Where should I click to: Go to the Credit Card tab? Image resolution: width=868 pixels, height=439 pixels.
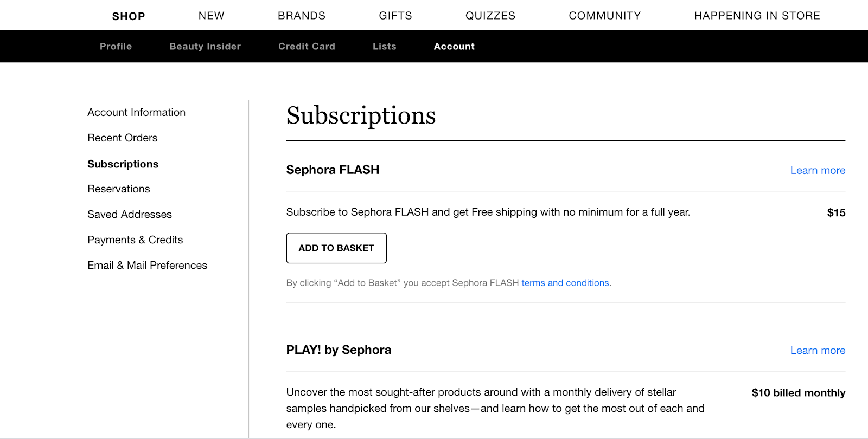pos(307,47)
